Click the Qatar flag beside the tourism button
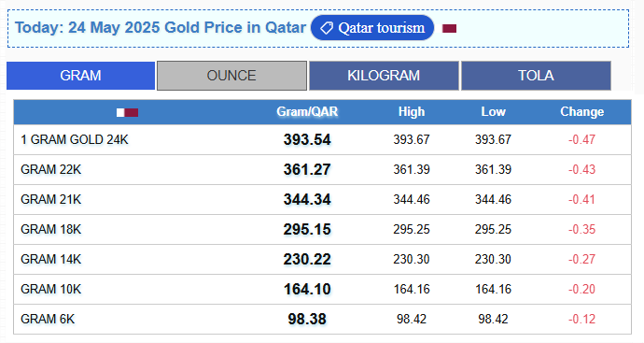 coord(449,28)
